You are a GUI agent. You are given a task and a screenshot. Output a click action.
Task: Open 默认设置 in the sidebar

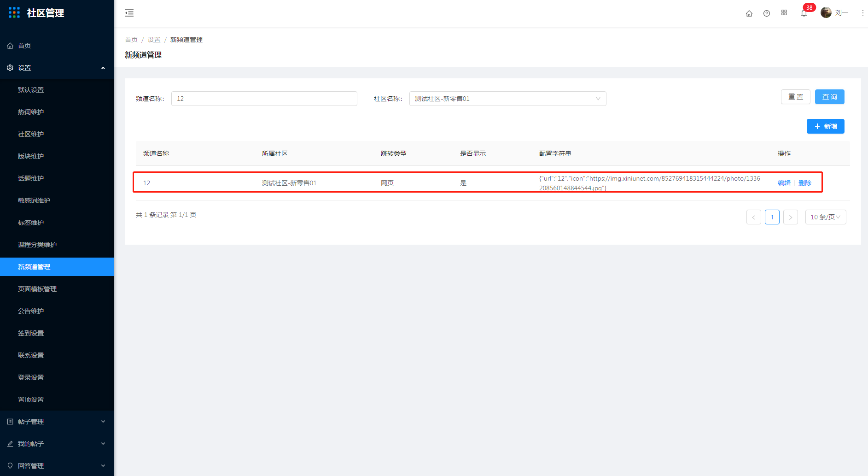[x=57, y=90]
